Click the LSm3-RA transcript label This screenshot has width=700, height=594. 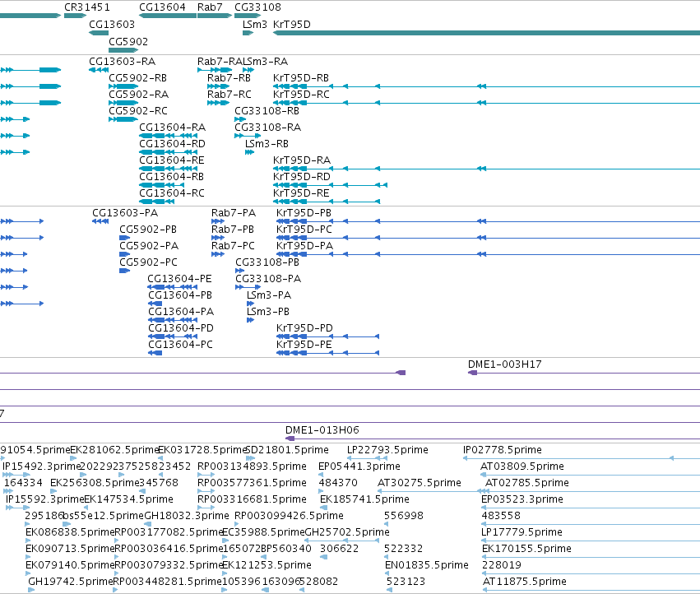(x=266, y=62)
